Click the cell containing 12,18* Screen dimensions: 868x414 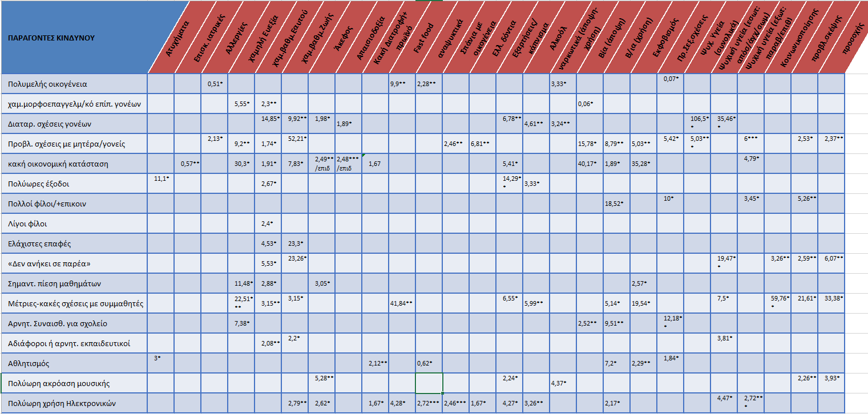coord(670,323)
